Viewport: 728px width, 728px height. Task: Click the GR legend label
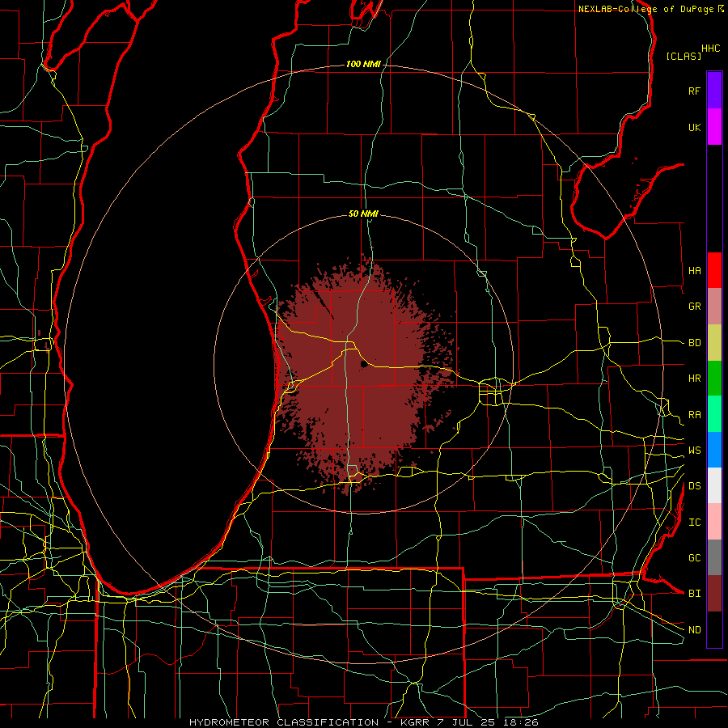click(x=695, y=307)
